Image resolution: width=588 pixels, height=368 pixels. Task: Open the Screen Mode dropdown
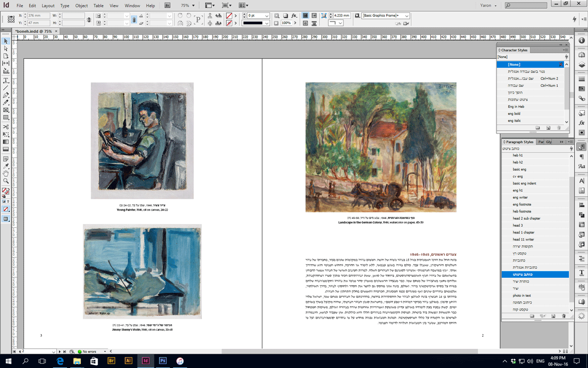226,5
